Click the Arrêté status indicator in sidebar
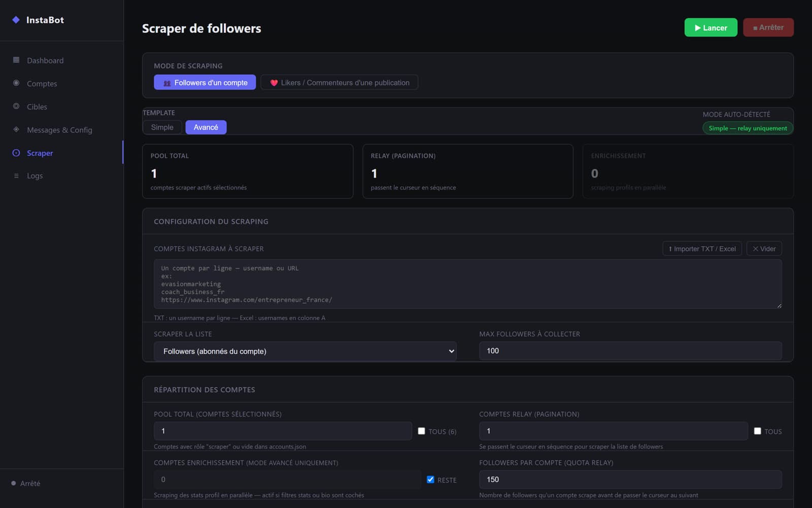 [26, 483]
